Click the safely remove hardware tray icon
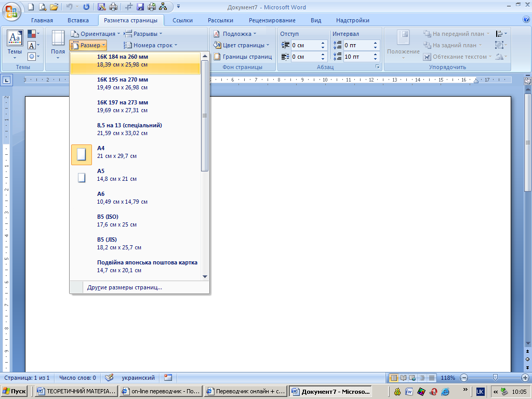532x399 pixels. pyautogui.click(x=504, y=392)
